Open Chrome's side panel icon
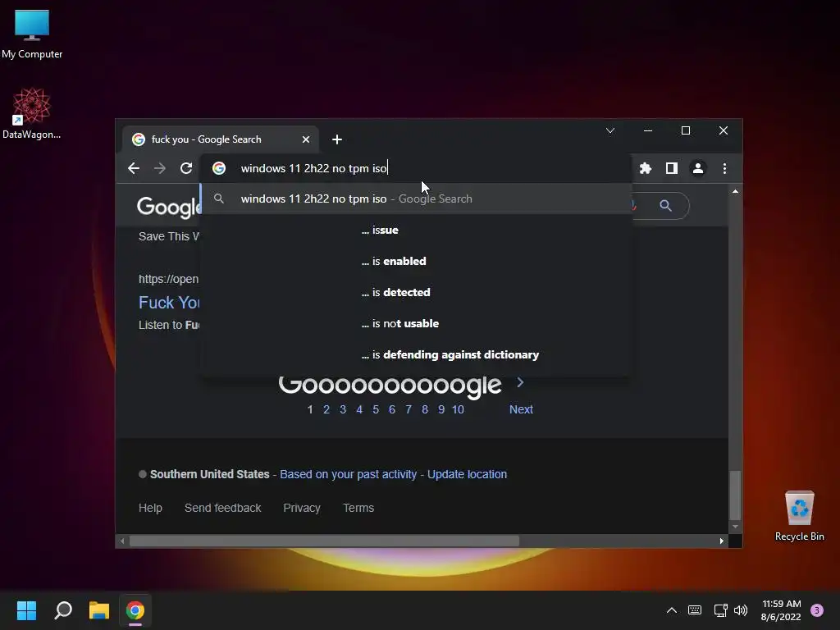 tap(672, 168)
